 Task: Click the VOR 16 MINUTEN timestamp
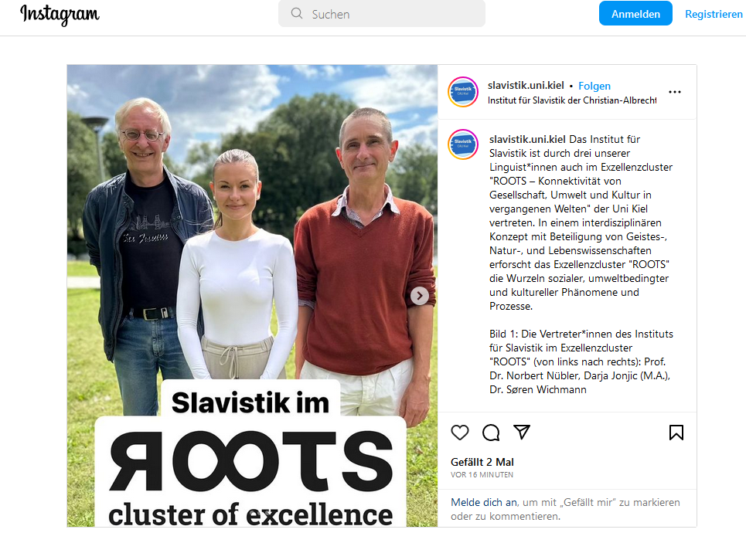(482, 475)
